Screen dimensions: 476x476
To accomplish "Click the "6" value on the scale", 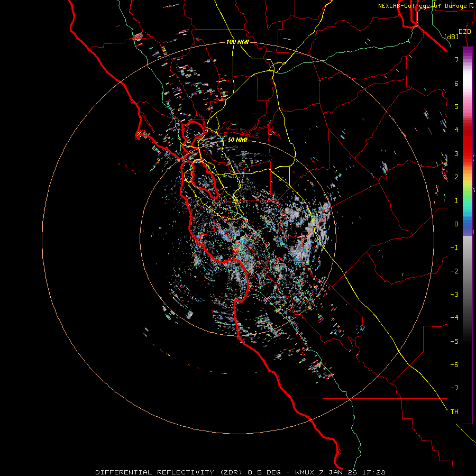I will [x=456, y=83].
